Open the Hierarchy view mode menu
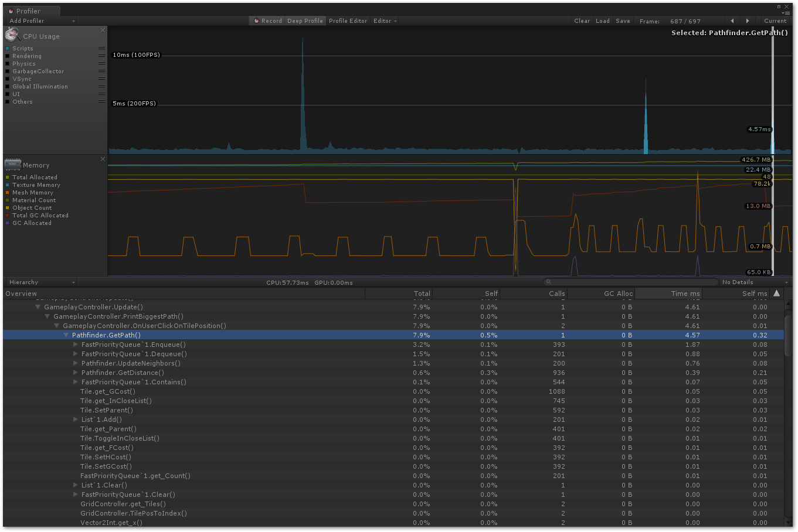Screen dimensions: 798x532 click(41, 282)
